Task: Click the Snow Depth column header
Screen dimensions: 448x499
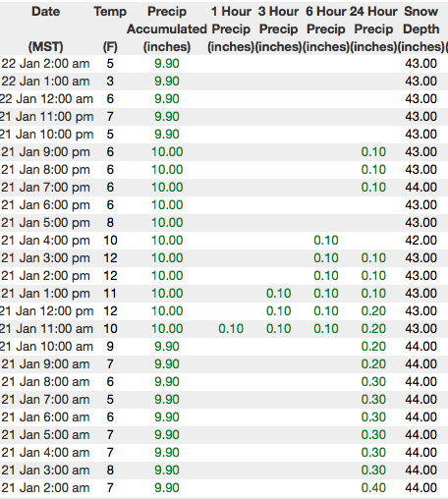Action: tap(420, 28)
